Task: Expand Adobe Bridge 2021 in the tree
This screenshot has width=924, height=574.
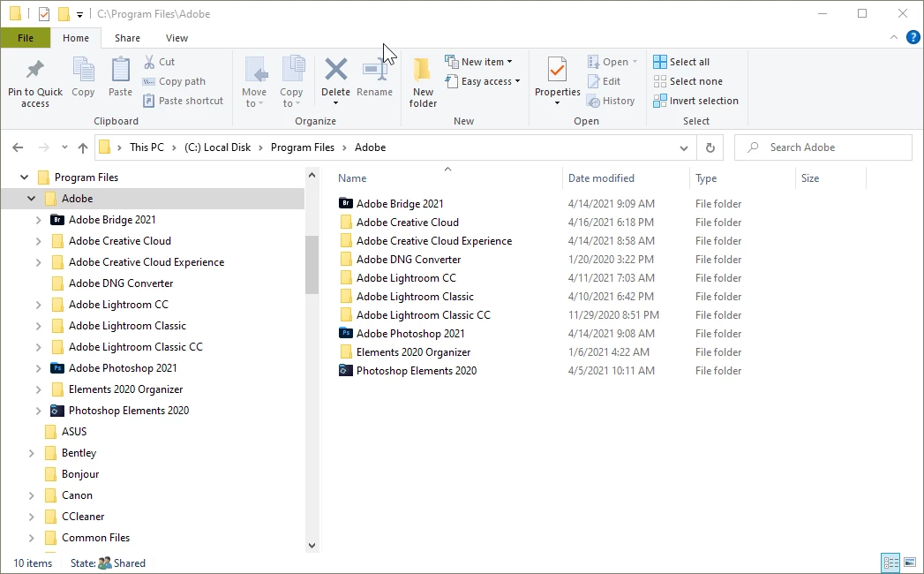Action: coord(38,220)
